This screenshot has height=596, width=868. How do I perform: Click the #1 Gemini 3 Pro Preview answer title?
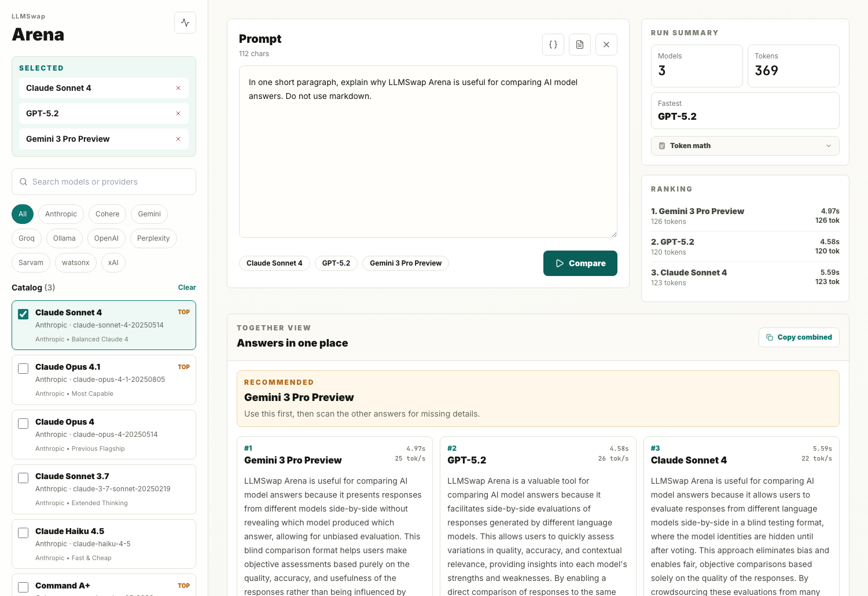293,461
